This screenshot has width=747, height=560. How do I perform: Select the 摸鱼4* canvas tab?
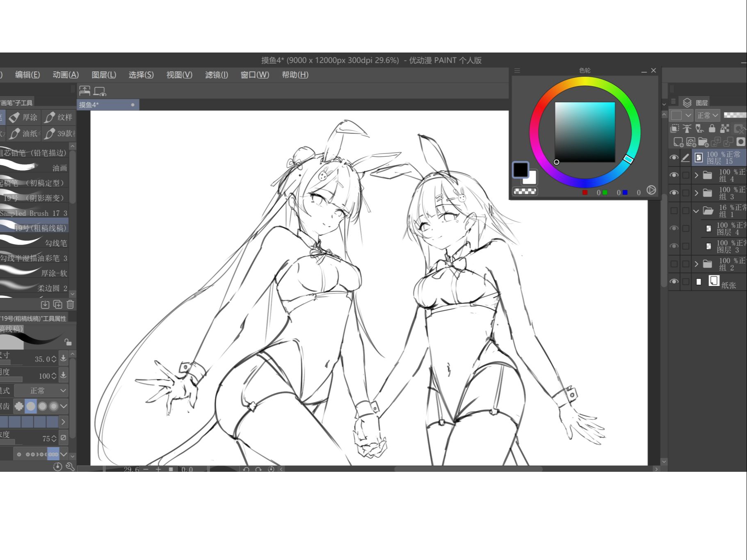tap(107, 105)
